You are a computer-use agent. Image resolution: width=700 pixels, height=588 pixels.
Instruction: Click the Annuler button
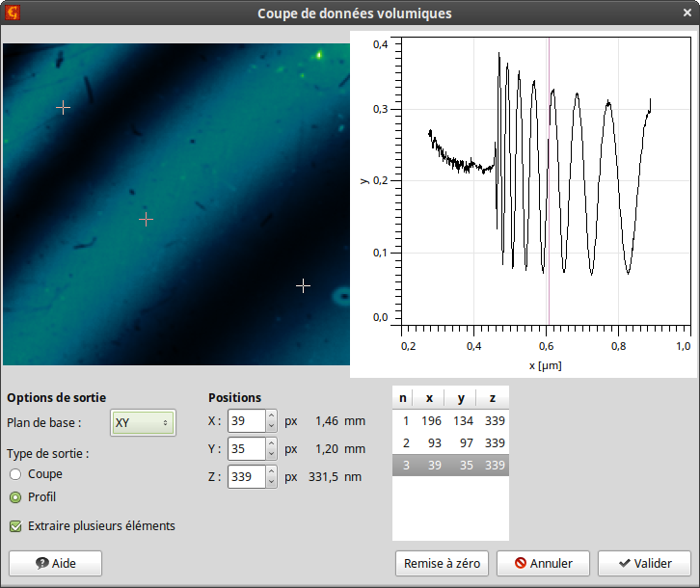coord(543,564)
